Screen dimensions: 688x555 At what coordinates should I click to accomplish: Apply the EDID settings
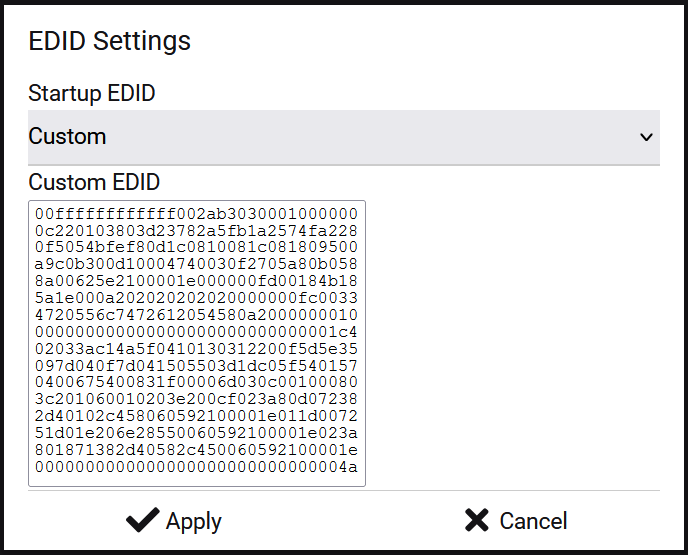pos(174,521)
